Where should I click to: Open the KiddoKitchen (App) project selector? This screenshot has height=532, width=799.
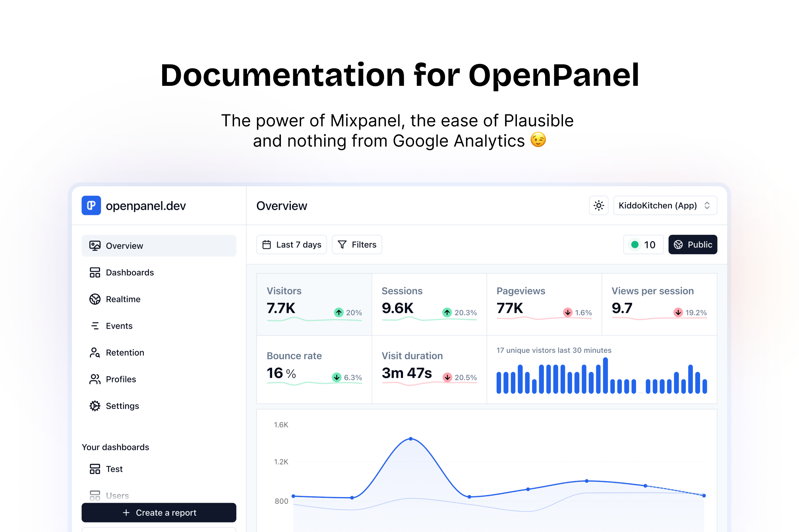click(665, 205)
